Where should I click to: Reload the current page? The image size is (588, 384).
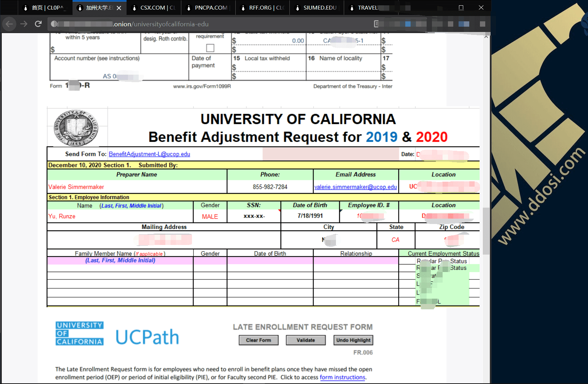(38, 24)
